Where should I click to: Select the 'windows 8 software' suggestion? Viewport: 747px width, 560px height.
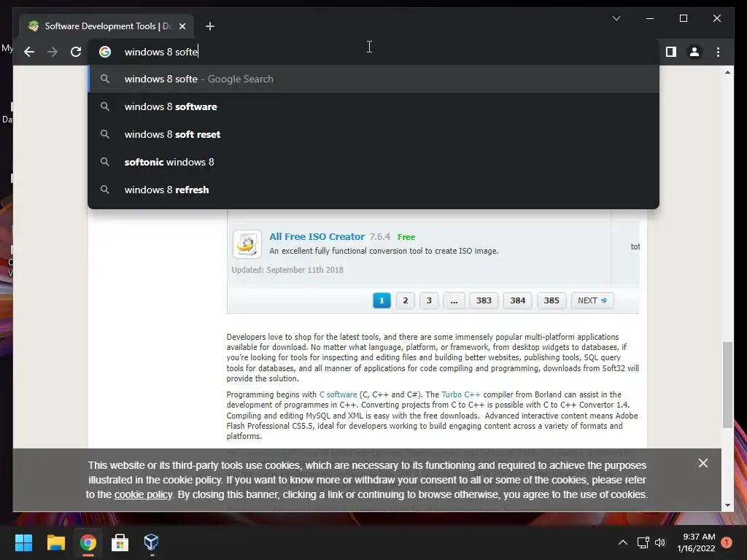point(373,106)
